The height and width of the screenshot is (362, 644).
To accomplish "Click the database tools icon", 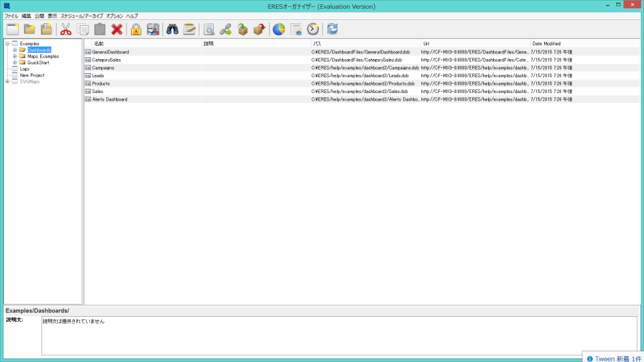I will coord(153,29).
